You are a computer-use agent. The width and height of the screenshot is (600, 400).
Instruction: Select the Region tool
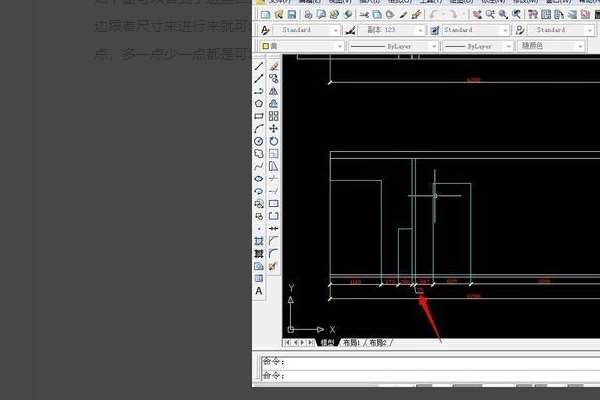[259, 266]
